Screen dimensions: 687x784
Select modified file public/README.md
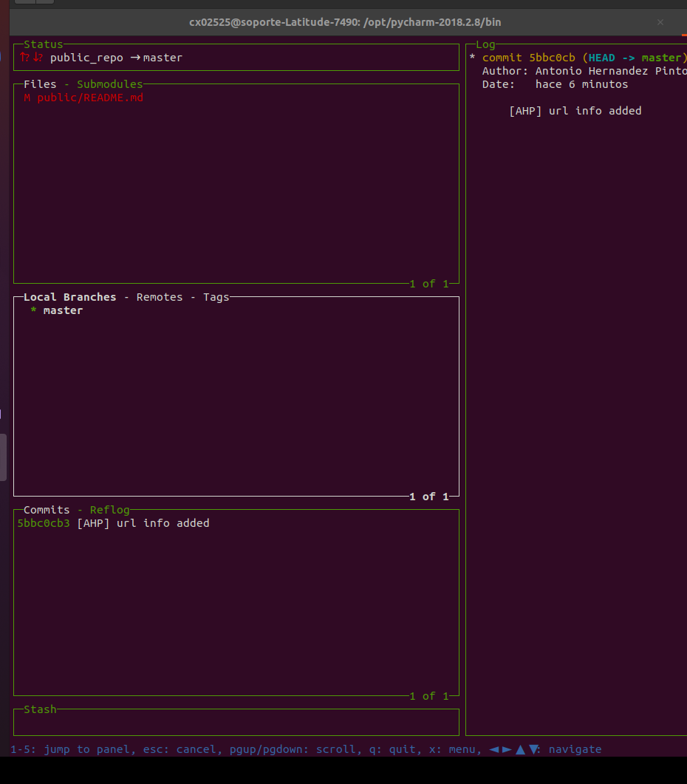point(83,98)
